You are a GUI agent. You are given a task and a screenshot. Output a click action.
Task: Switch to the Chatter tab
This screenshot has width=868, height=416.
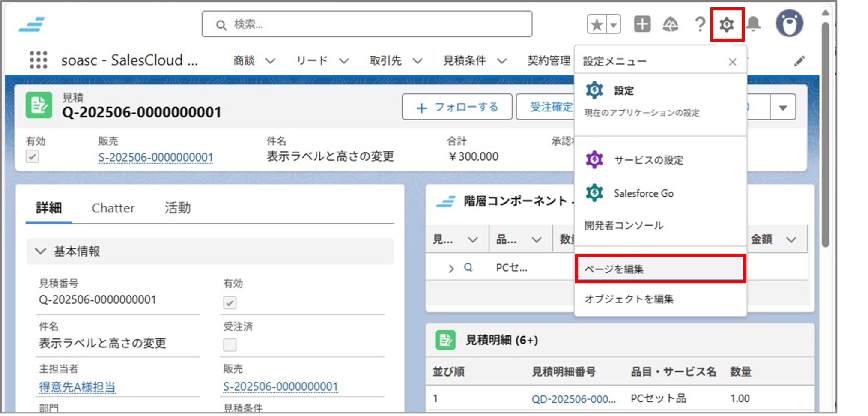tap(113, 208)
